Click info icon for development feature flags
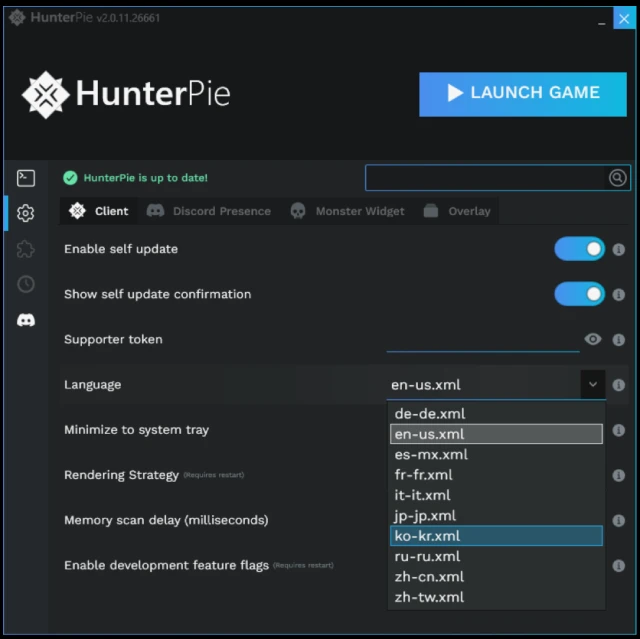The height and width of the screenshot is (639, 640). tap(618, 566)
